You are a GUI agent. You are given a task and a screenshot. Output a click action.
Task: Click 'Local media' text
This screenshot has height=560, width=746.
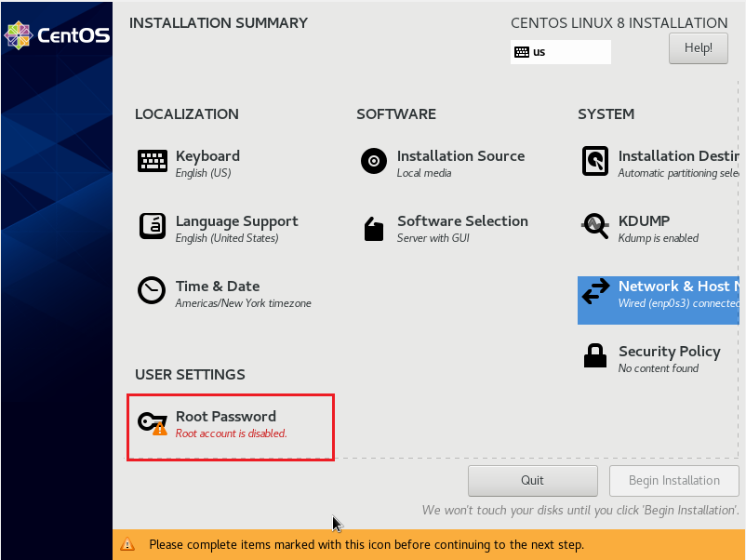(x=424, y=173)
